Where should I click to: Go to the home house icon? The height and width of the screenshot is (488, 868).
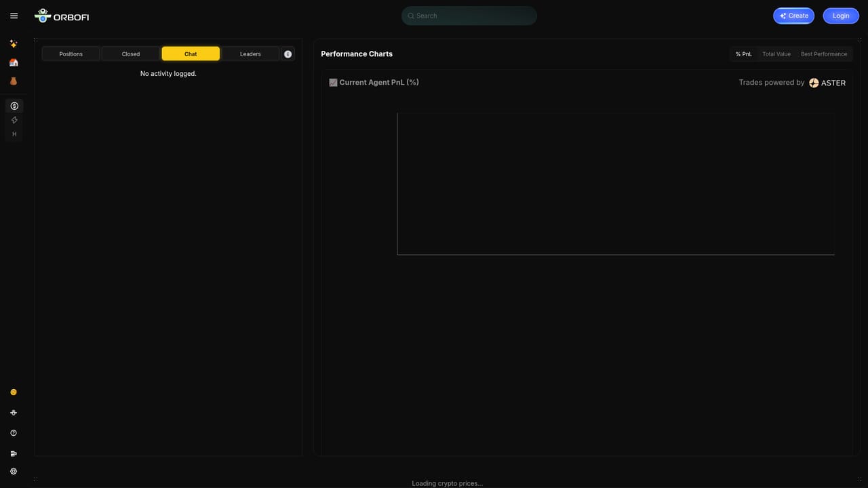(x=14, y=62)
